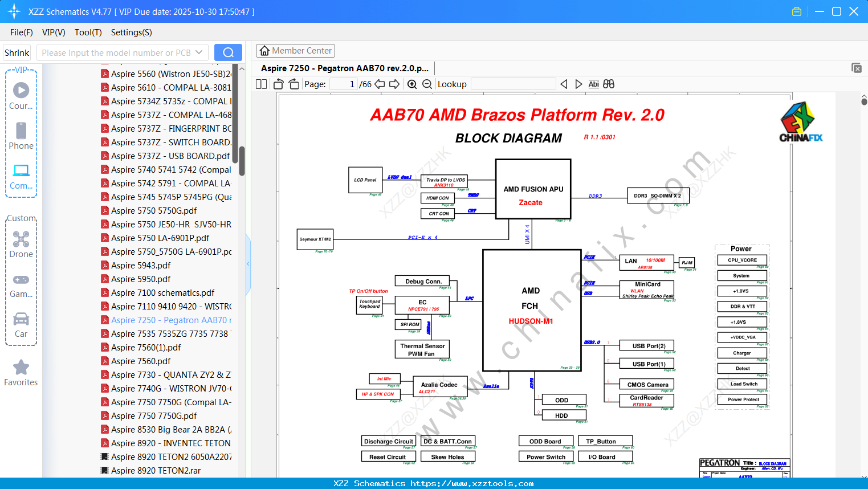
Task: Open the Phone schematics category
Action: click(21, 136)
